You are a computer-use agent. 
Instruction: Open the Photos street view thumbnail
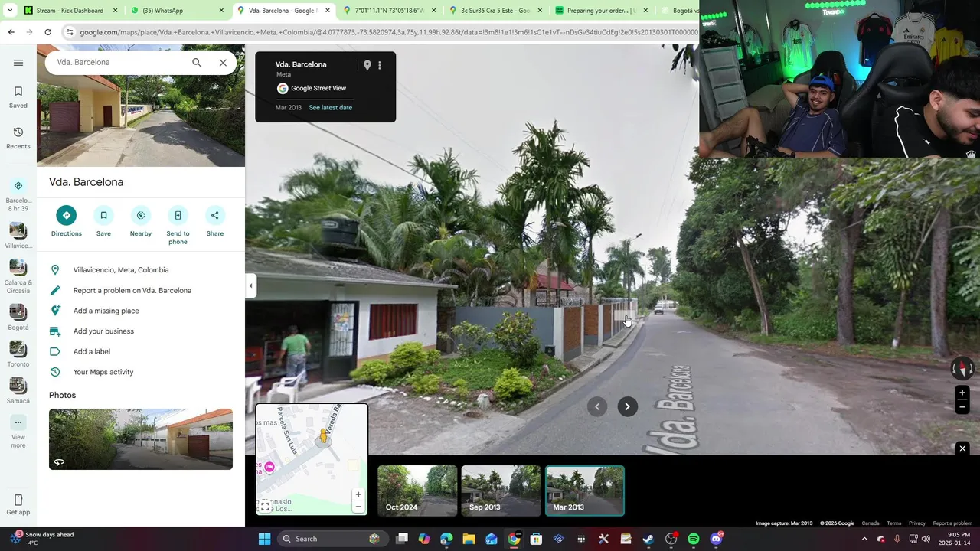[x=141, y=439]
